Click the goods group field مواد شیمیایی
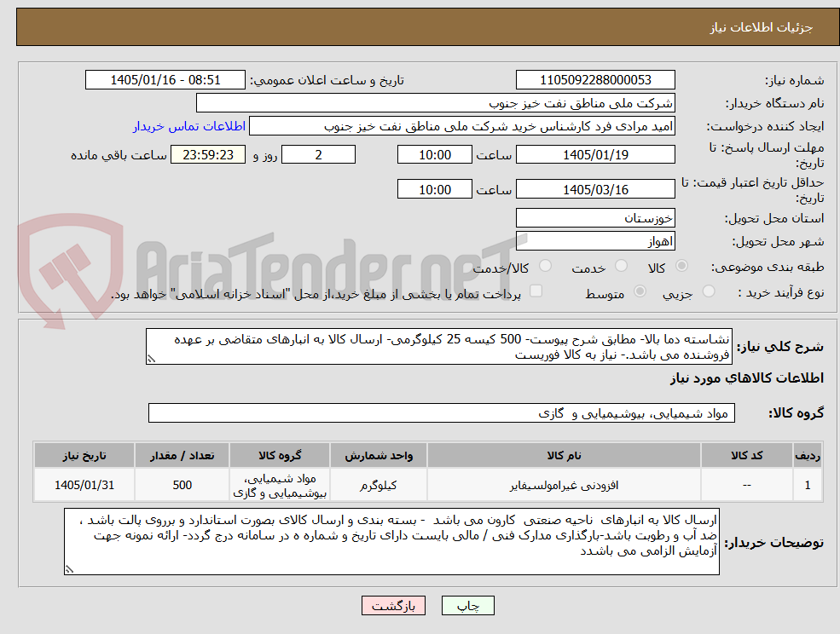The image size is (840, 634). (442, 412)
